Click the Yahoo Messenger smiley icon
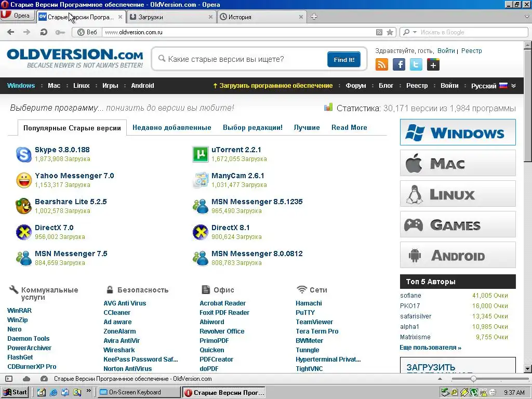 click(24, 180)
